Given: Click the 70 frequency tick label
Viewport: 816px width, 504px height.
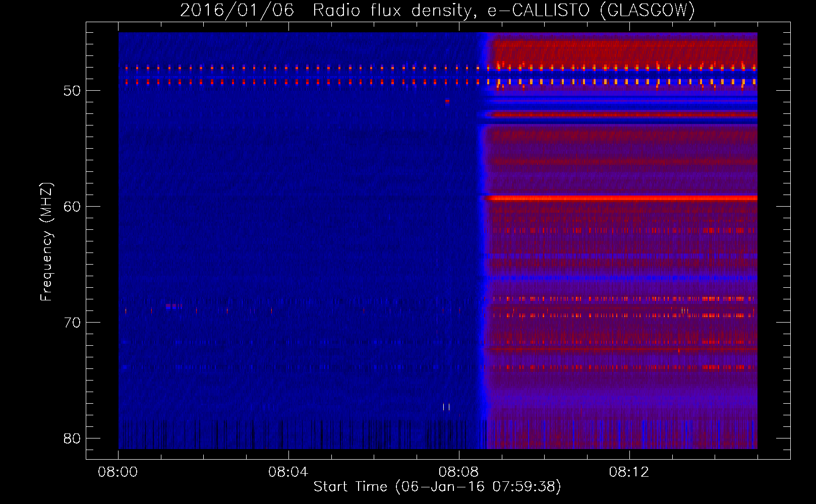Looking at the screenshot, I should pos(72,323).
